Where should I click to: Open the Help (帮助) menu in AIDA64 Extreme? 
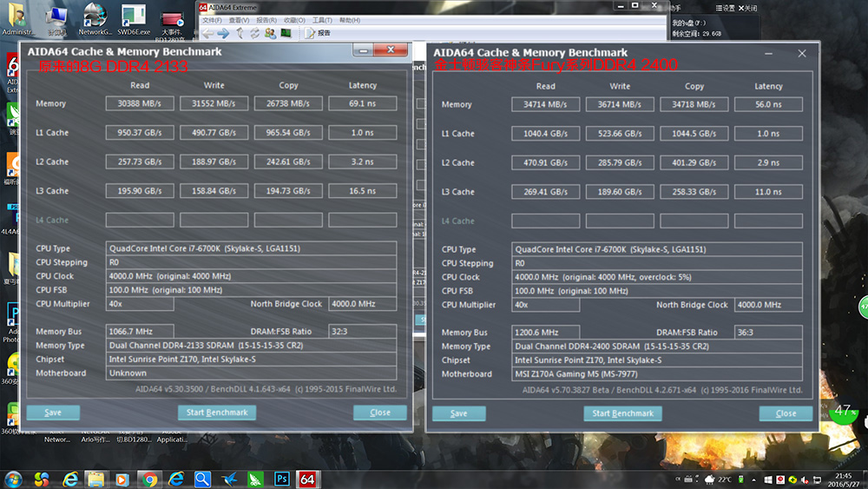(x=349, y=20)
